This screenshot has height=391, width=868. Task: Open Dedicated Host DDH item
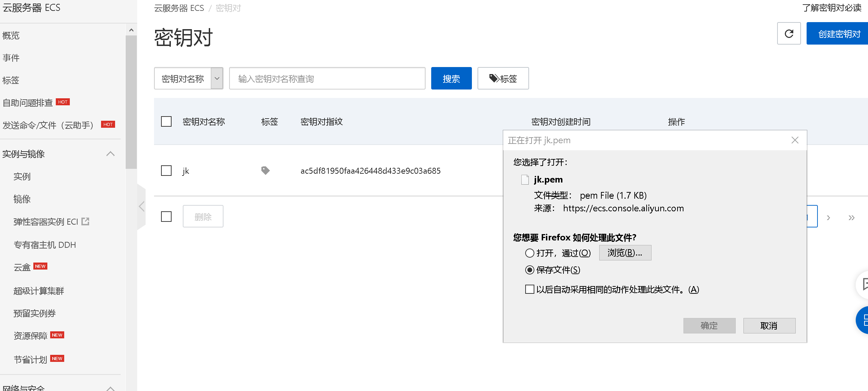pyautogui.click(x=45, y=245)
